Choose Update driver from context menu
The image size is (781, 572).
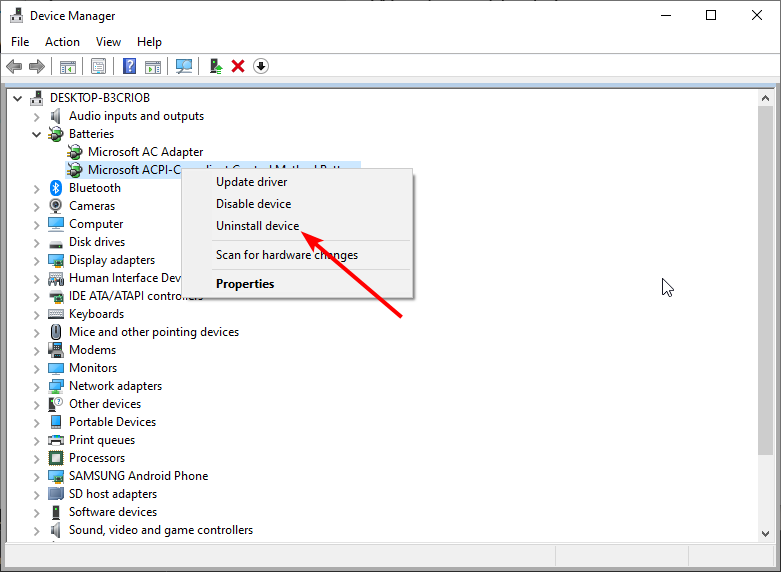(297, 182)
